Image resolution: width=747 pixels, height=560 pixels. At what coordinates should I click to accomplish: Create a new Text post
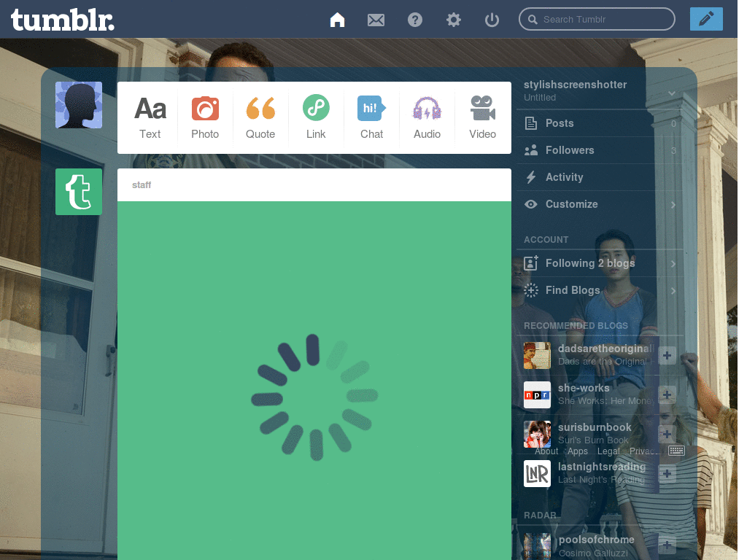pyautogui.click(x=150, y=117)
